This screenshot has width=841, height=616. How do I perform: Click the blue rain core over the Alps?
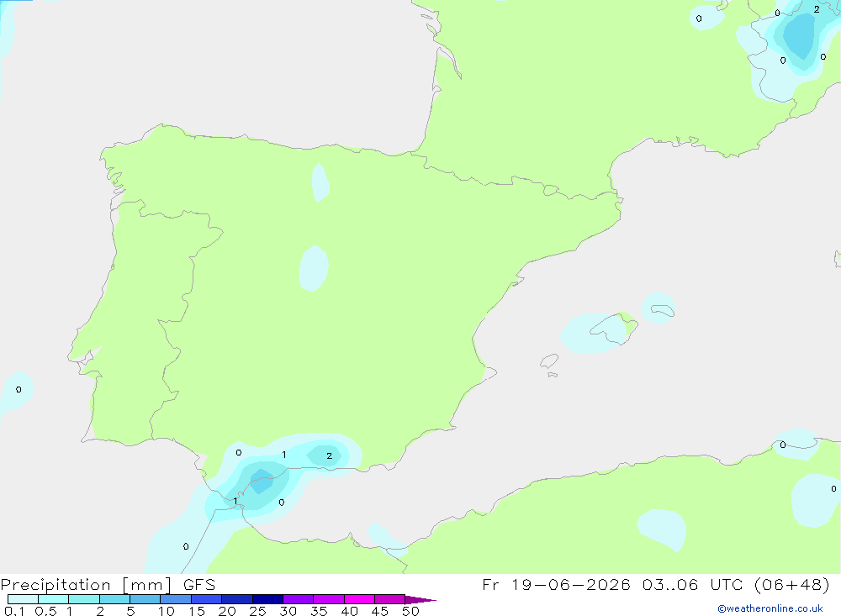[800, 35]
